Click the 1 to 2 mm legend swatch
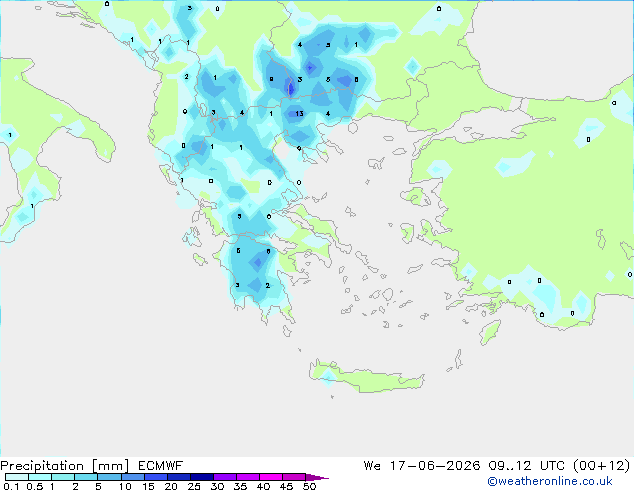The height and width of the screenshot is (490, 634). click(x=63, y=477)
